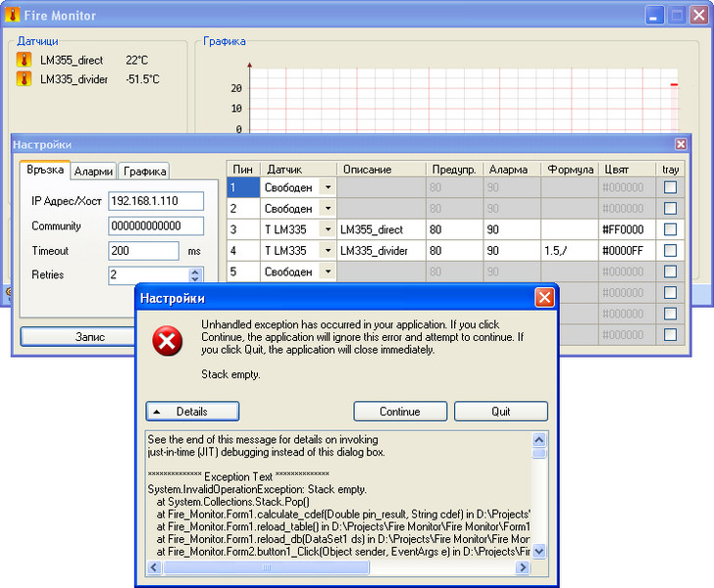
Task: Click the Fire Monitor title bar icon
Action: click(11, 16)
